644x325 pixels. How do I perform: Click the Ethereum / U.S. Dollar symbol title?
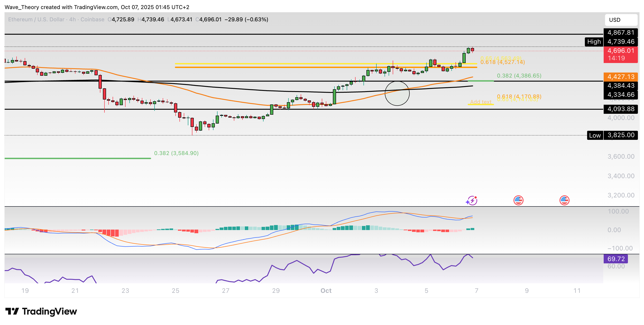36,19
